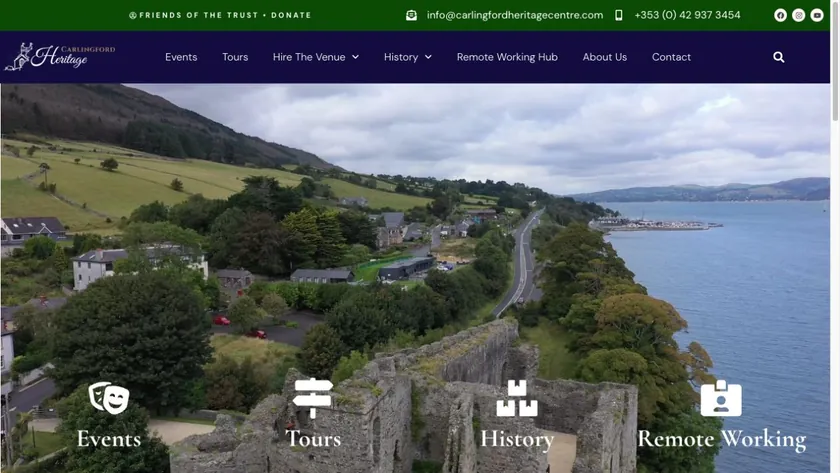840x473 pixels.
Task: Click the ID badge Remote Working icon
Action: coord(721,398)
